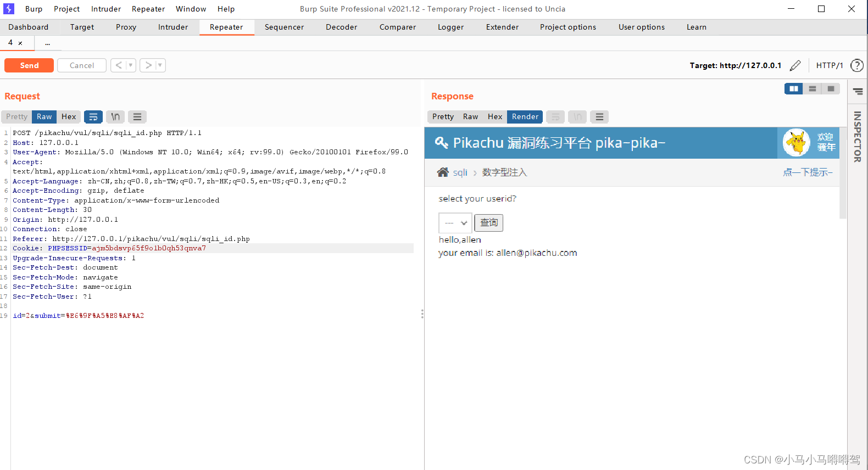Switch to Decoder tab
This screenshot has width=868, height=470.
point(341,27)
